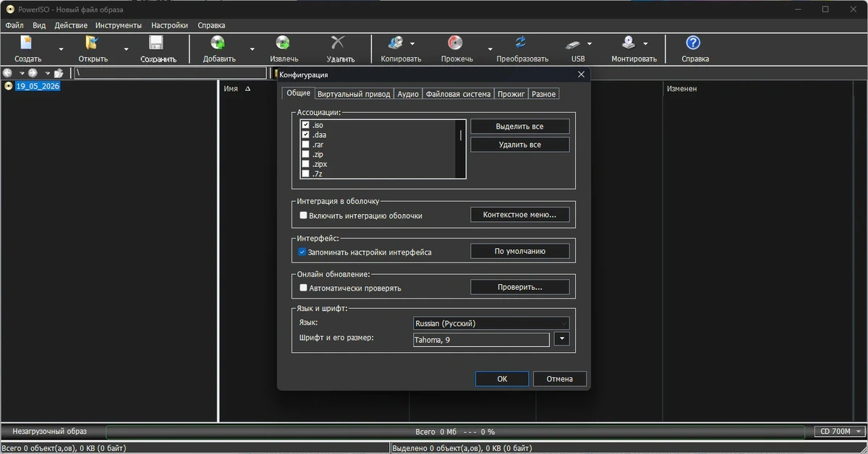Viewport: 868px width, 454px height.
Task: Switch to the Аудио tab
Action: pyautogui.click(x=408, y=94)
